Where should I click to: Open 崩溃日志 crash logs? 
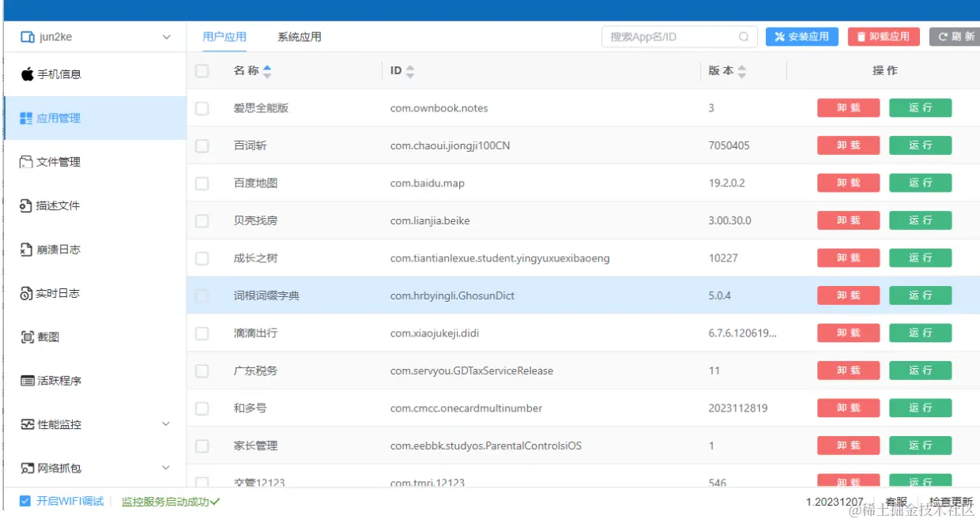click(50, 250)
